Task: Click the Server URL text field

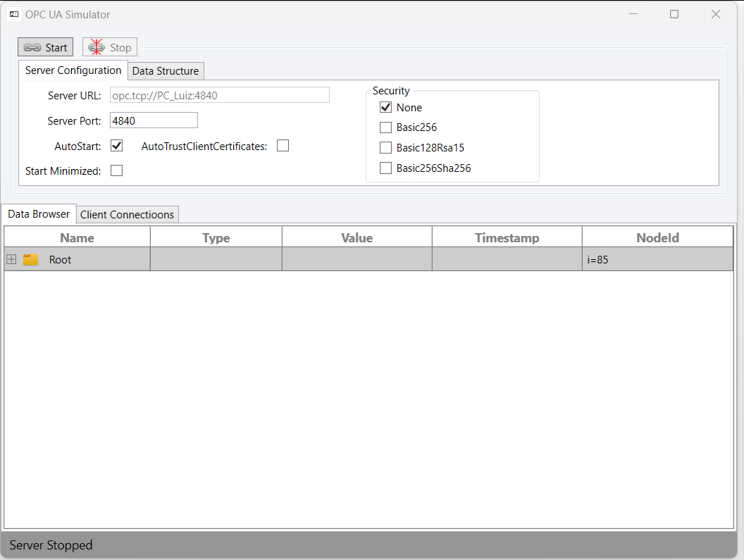Action: (220, 95)
